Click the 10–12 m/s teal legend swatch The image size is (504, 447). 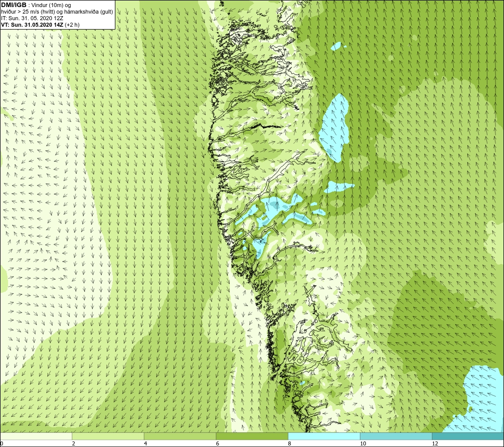tap(396, 436)
